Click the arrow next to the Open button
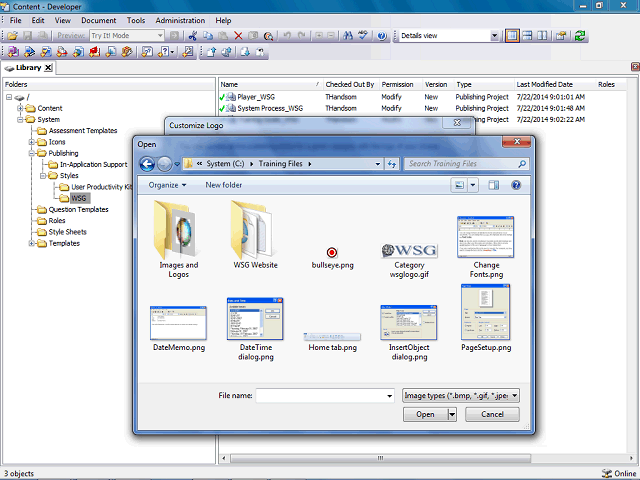The image size is (640, 480). coord(452,415)
